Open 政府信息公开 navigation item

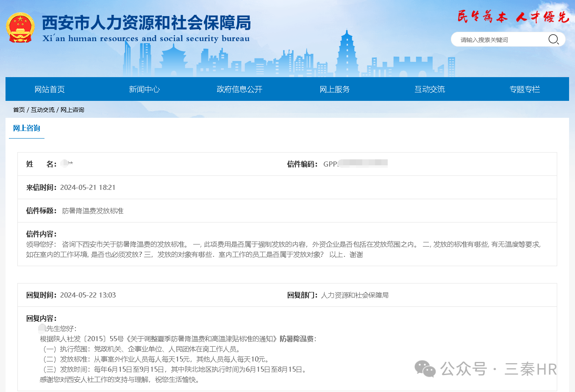coord(239,89)
